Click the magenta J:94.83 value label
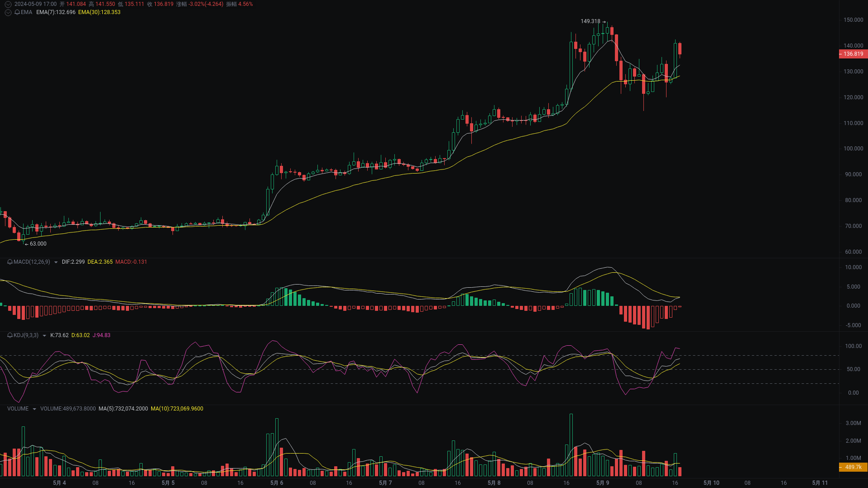Screen dimensions: 868x488 coord(101,335)
